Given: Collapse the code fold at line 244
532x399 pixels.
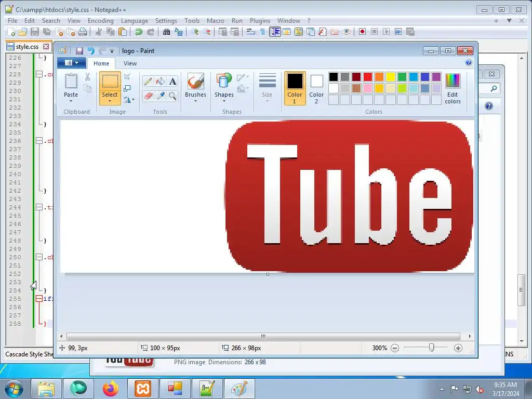Looking at the screenshot, I should 39,207.
